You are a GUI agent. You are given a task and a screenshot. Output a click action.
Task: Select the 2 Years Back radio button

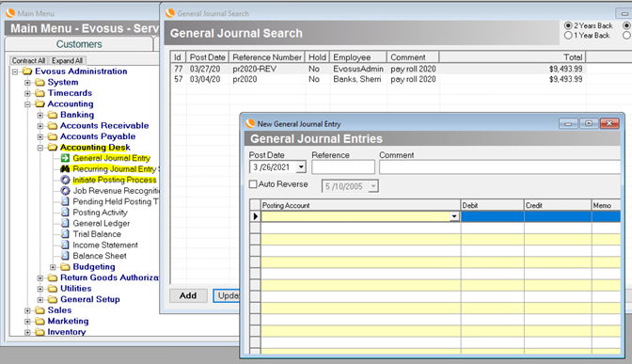pos(568,25)
